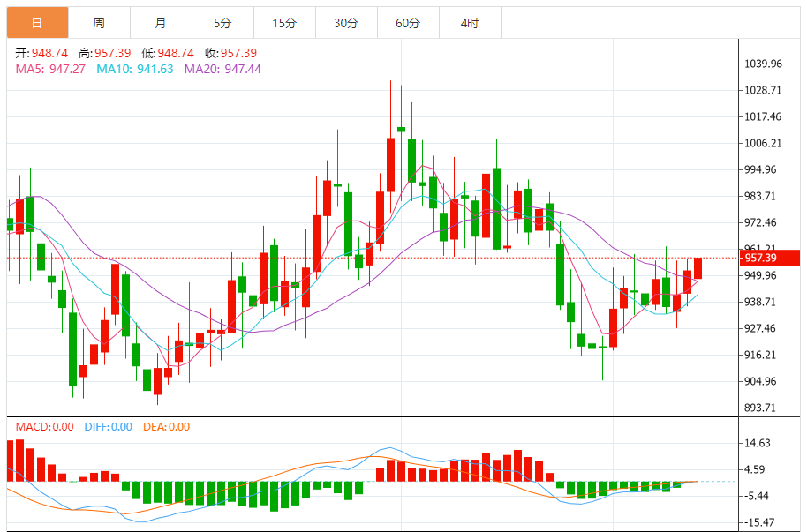Click the 983.71 price axis label
This screenshot has width=807, height=532.
[760, 196]
